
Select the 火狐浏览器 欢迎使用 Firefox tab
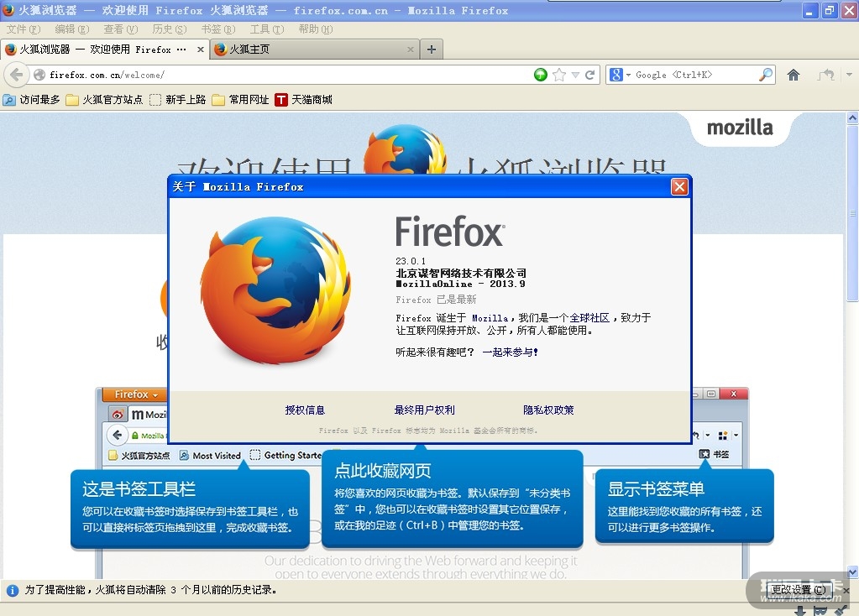click(x=104, y=50)
